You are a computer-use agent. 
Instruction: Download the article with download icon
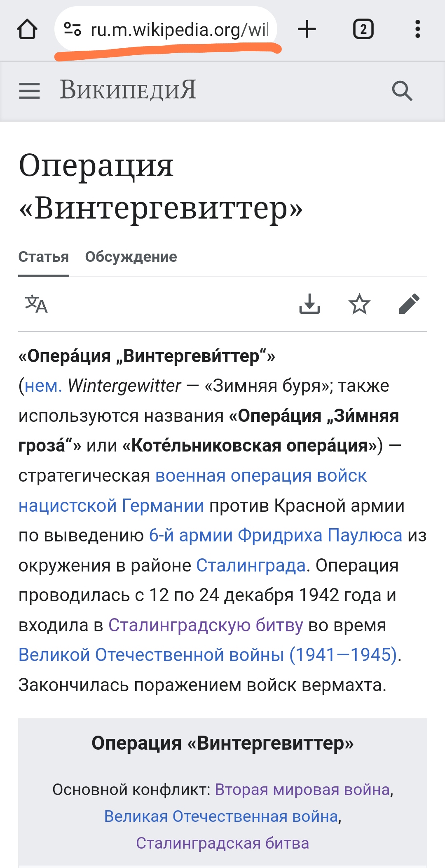pyautogui.click(x=309, y=304)
